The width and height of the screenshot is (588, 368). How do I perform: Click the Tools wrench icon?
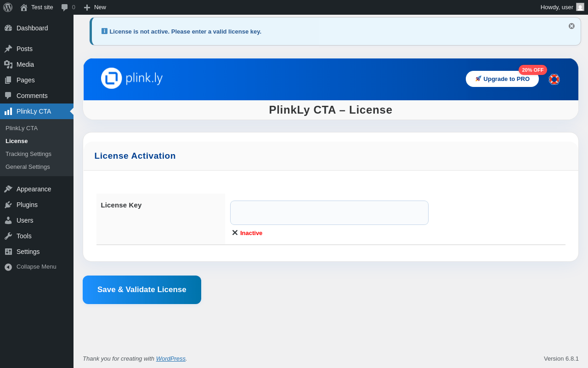[x=8, y=236]
